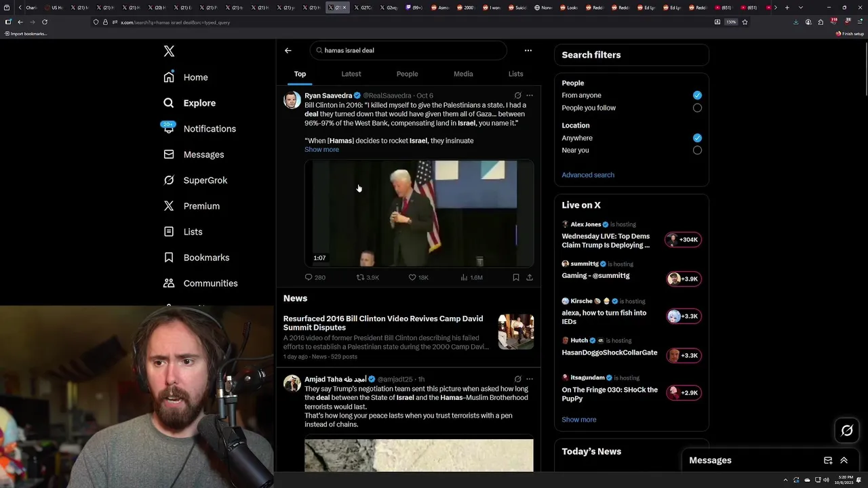Expand Show more under Live on X
868x488 pixels.
click(x=579, y=420)
